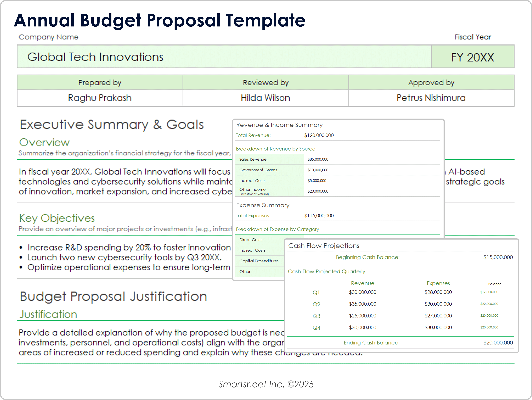
Task: Select the Petrus Nishimura cell
Action: point(431,98)
